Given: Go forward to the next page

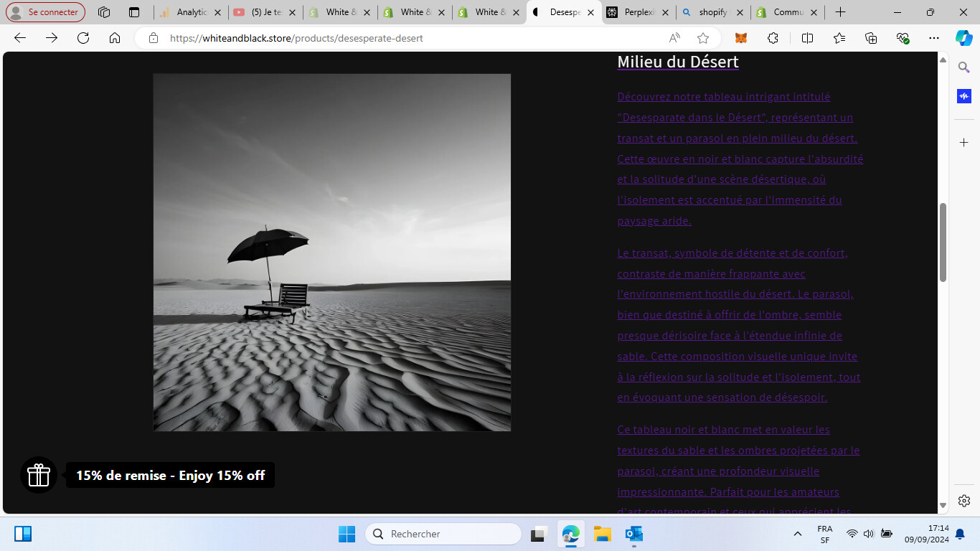Looking at the screenshot, I should 52,38.
